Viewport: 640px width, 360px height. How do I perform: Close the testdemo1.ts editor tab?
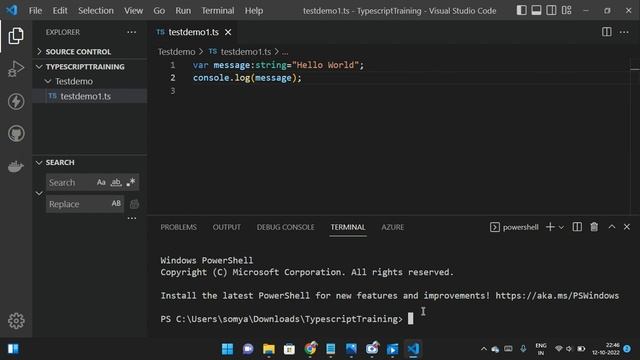click(228, 32)
